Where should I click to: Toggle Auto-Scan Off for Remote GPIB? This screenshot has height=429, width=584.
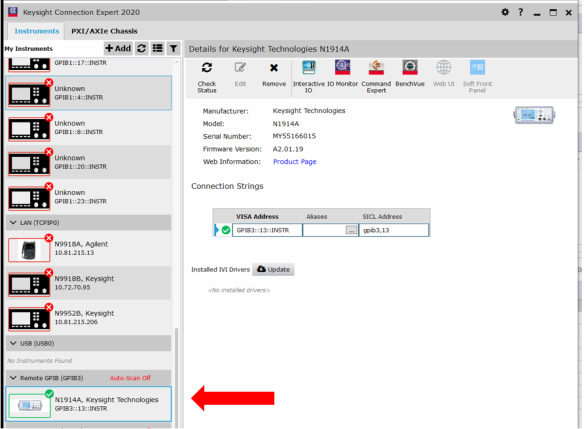coord(130,378)
